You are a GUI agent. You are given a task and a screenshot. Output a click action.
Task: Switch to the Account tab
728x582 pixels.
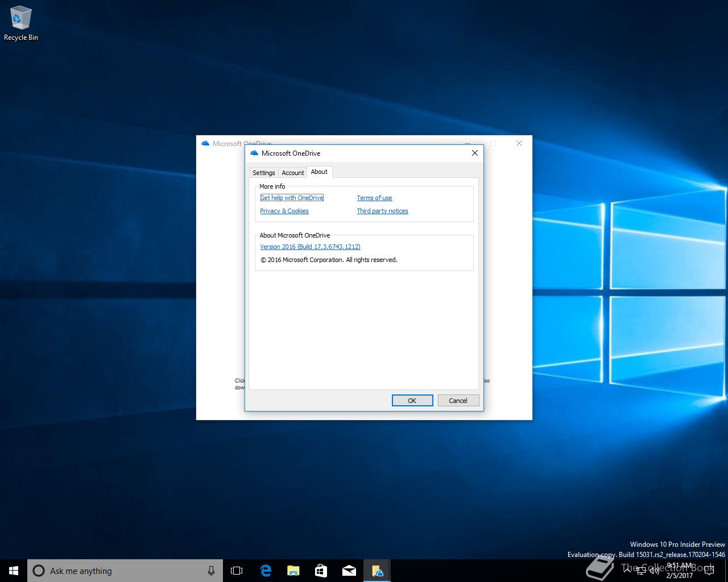(293, 173)
